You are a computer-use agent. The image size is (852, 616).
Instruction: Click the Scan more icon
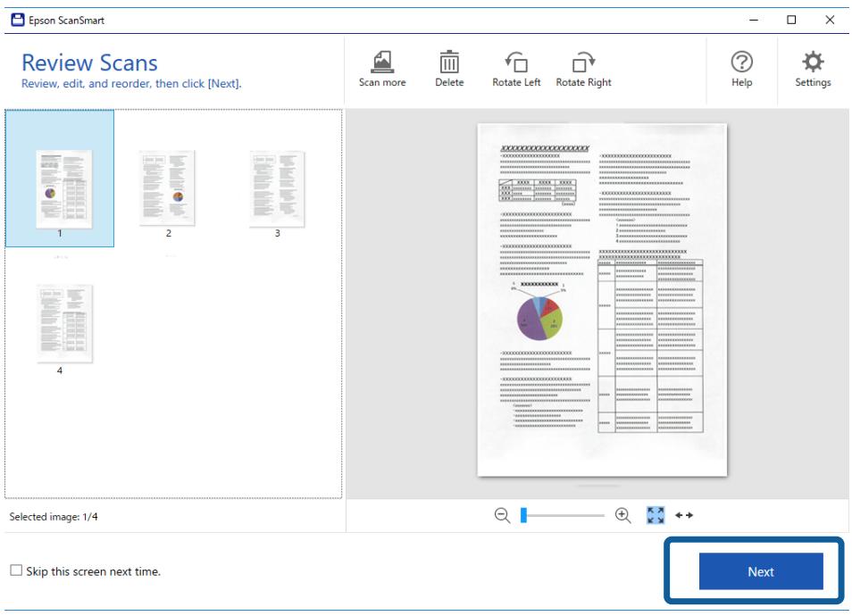(382, 69)
